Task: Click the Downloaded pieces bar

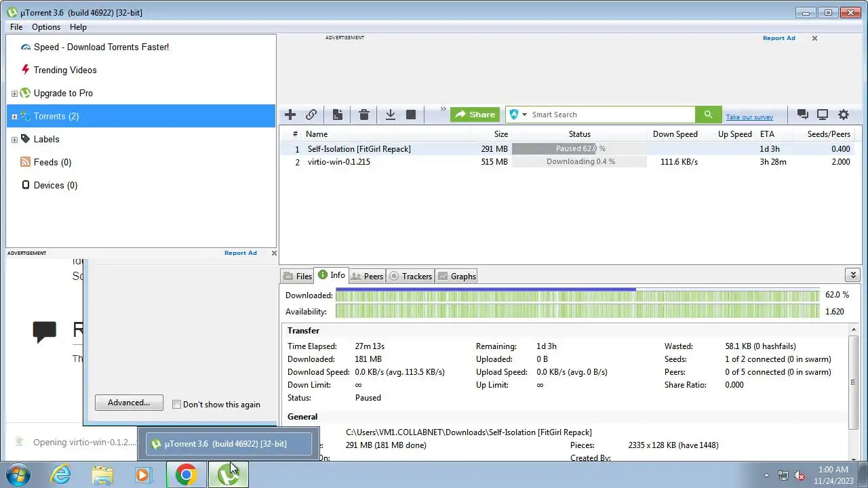Action: [x=577, y=295]
